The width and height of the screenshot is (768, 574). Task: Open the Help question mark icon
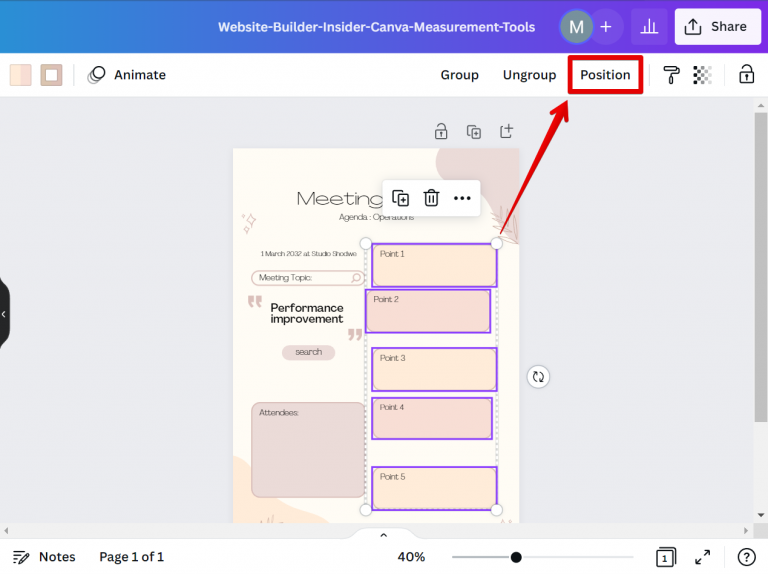tap(746, 557)
